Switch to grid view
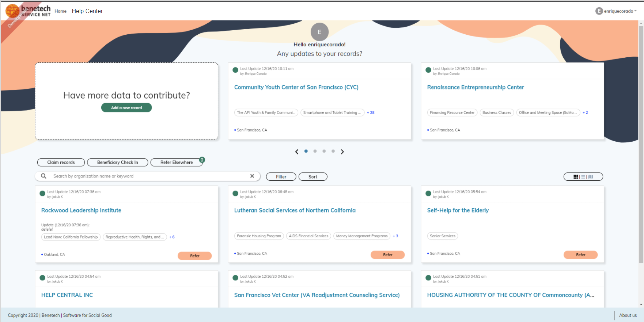This screenshot has width=644, height=322. (x=576, y=177)
